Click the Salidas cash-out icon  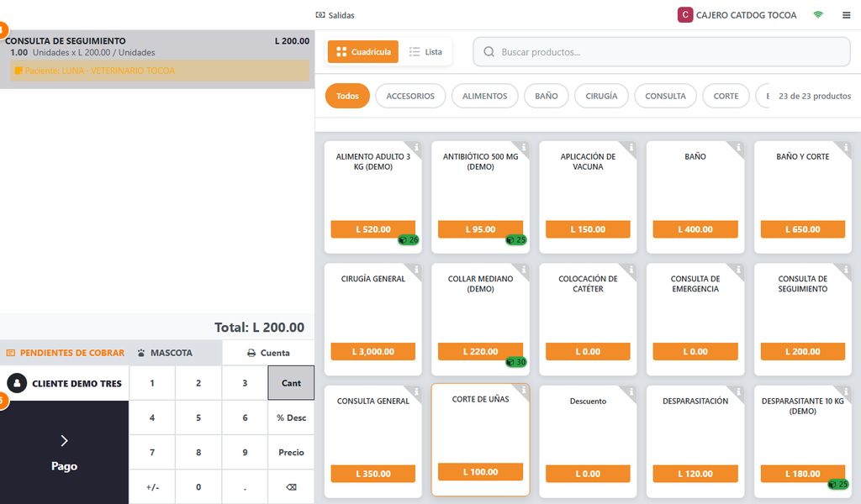[320, 15]
